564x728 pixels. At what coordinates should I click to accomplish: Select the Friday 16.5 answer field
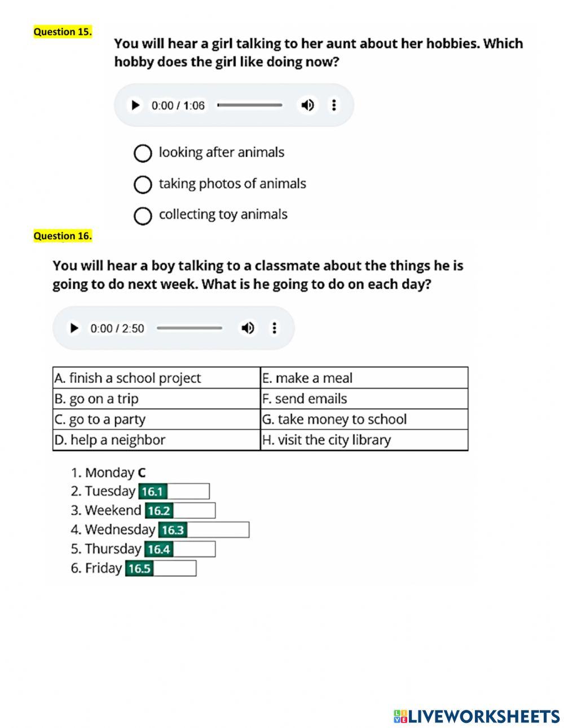[x=174, y=568]
